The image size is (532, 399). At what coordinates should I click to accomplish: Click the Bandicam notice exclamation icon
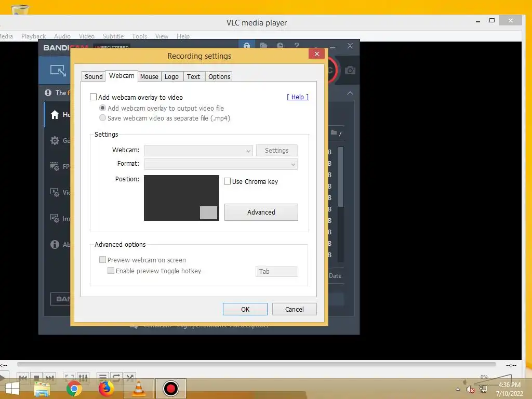pyautogui.click(x=48, y=92)
